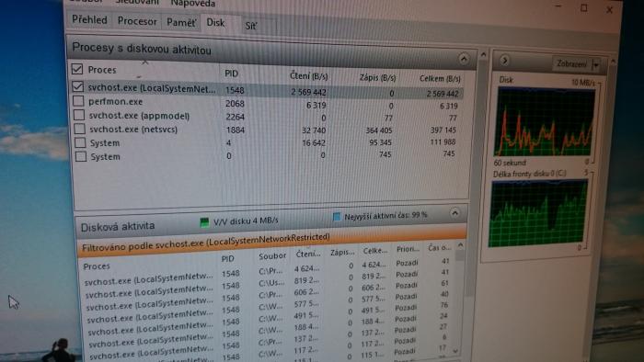Open the Zobrazení dropdown arrow
Image resolution: width=644 pixels, height=362 pixels.
[596, 65]
